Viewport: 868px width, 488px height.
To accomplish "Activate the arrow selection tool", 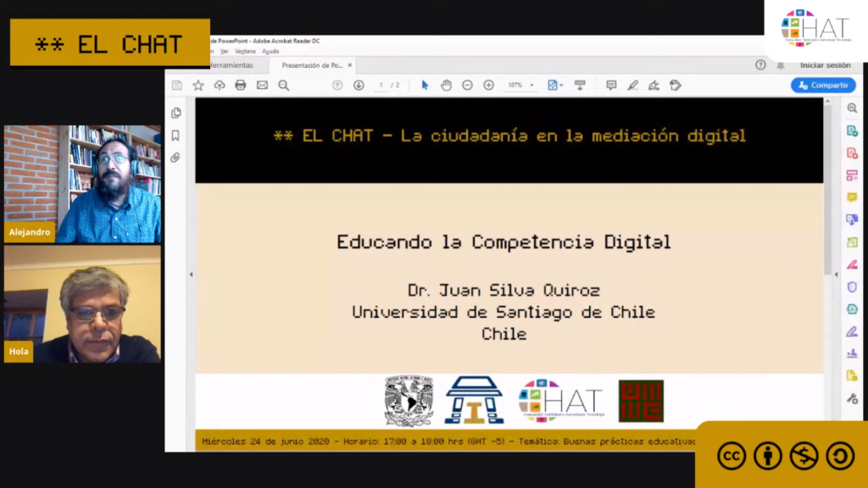I will [x=425, y=86].
